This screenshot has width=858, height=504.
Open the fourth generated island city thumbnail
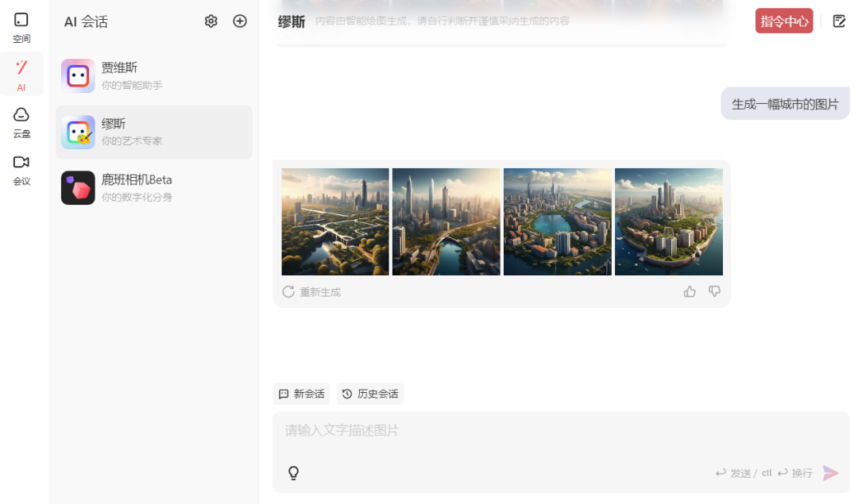(x=669, y=222)
